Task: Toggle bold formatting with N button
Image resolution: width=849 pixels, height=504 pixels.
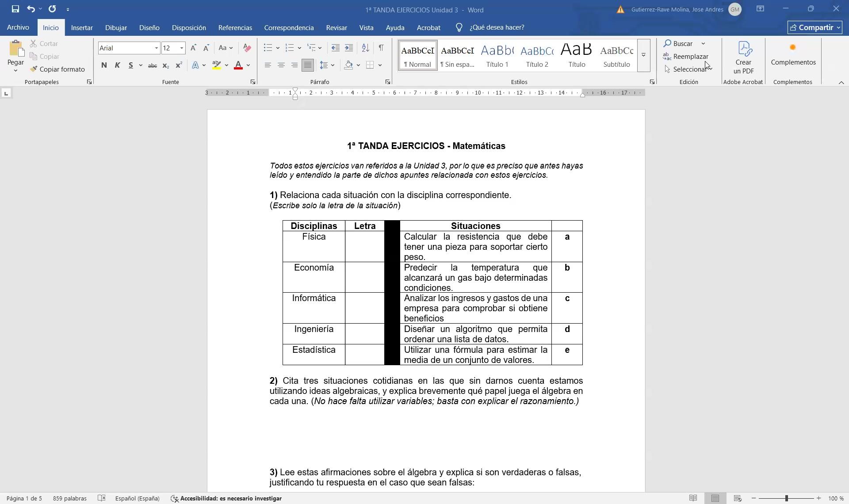Action: [x=104, y=65]
